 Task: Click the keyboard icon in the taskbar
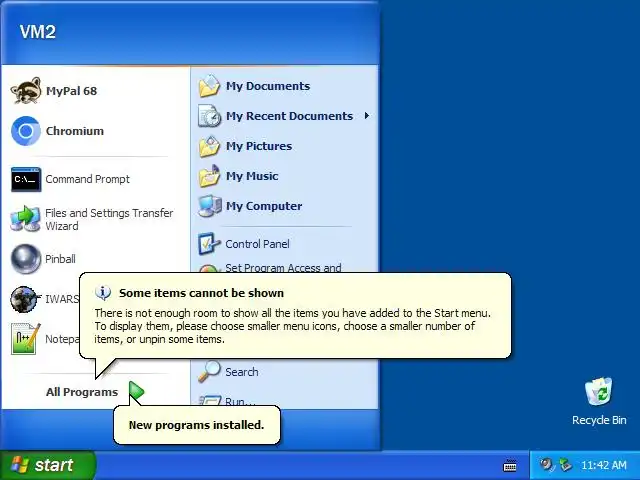pos(510,465)
